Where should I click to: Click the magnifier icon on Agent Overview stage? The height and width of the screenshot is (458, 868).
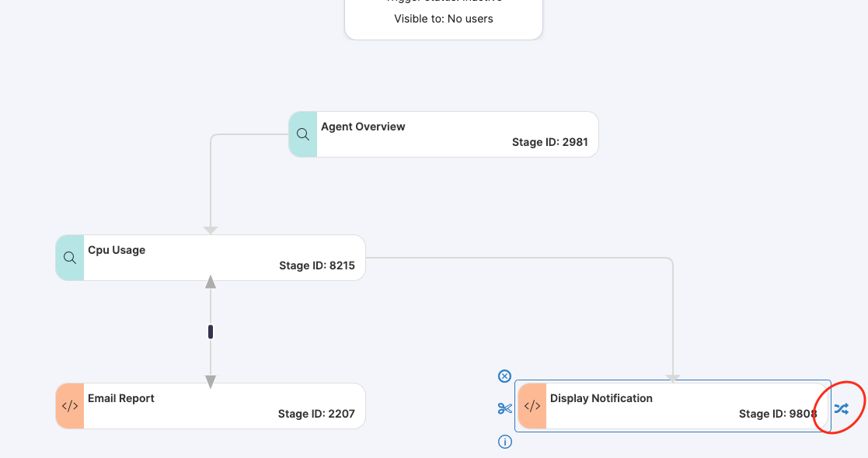302,134
